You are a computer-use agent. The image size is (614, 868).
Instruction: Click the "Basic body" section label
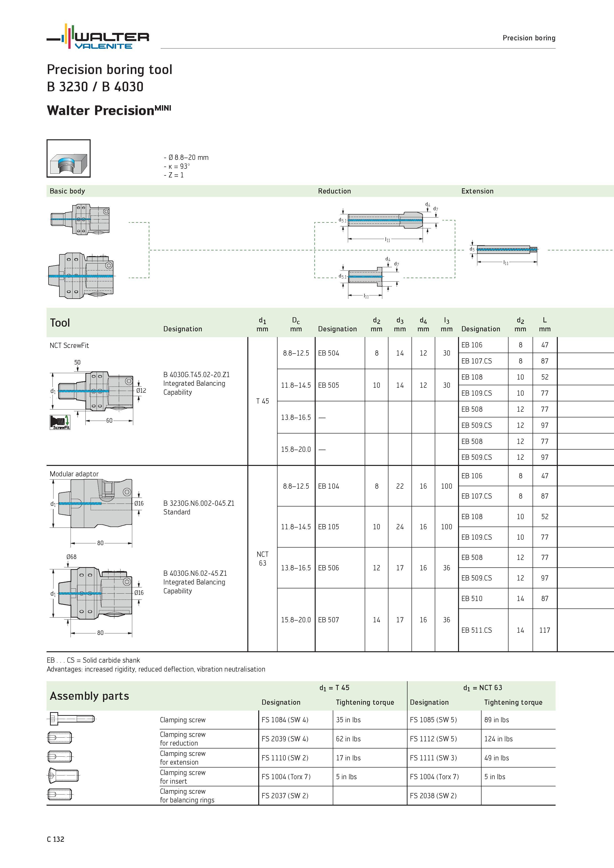67,191
